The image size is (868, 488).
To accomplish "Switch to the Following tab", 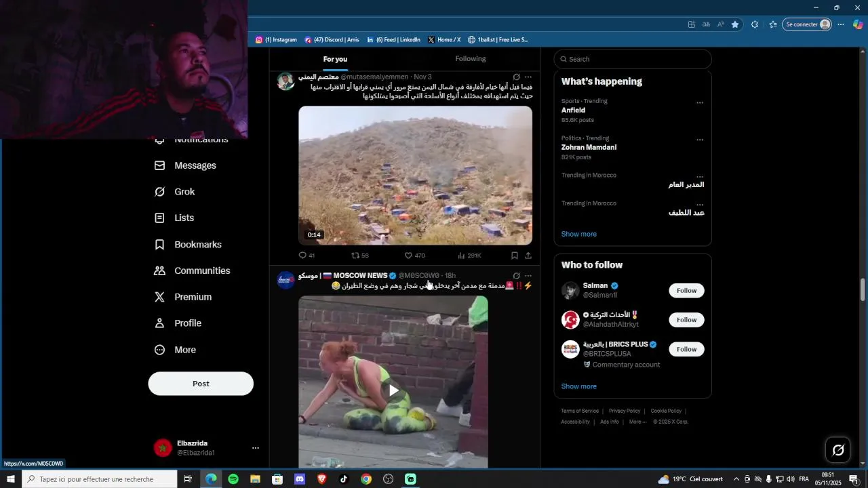I will coord(471,59).
